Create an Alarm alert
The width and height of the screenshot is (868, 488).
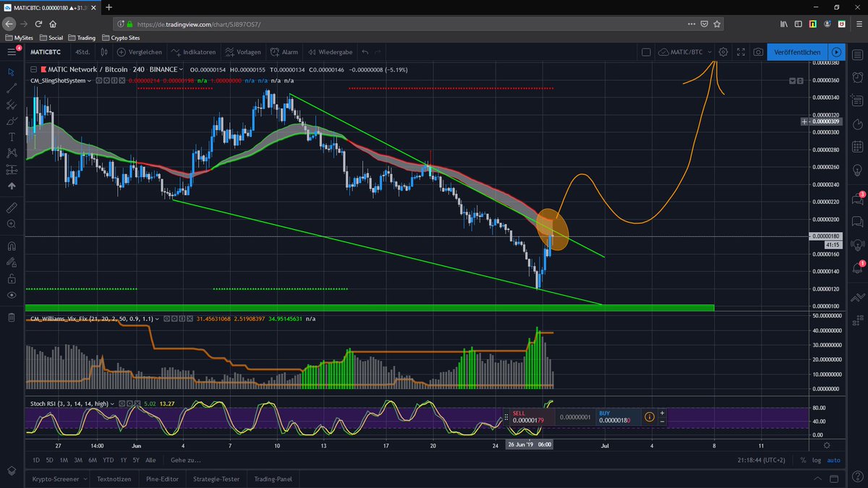(x=284, y=52)
